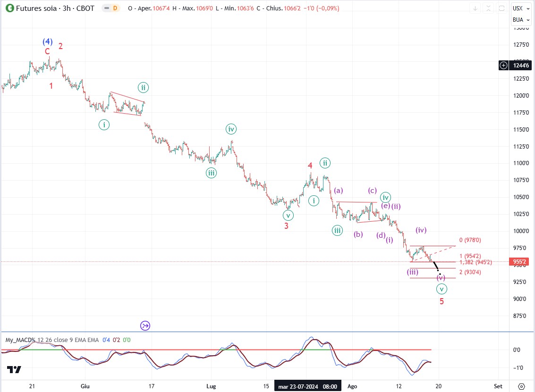The width and height of the screenshot is (535, 392).
Task: Select the purple (iv) wave label
Action: coord(421,230)
